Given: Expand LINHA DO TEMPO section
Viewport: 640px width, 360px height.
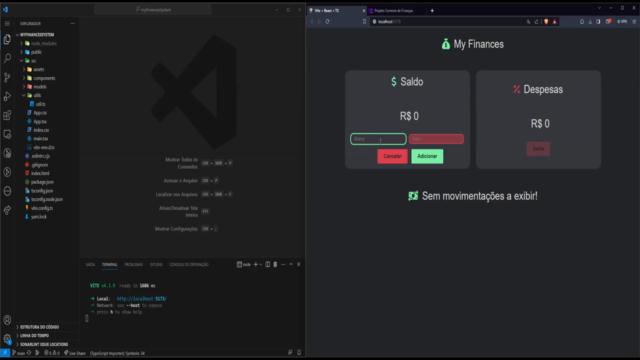Looking at the screenshot, I should click(34, 336).
